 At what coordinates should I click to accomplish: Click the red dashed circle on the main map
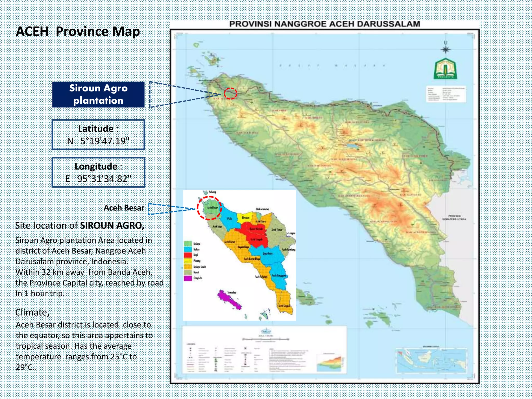[230, 94]
